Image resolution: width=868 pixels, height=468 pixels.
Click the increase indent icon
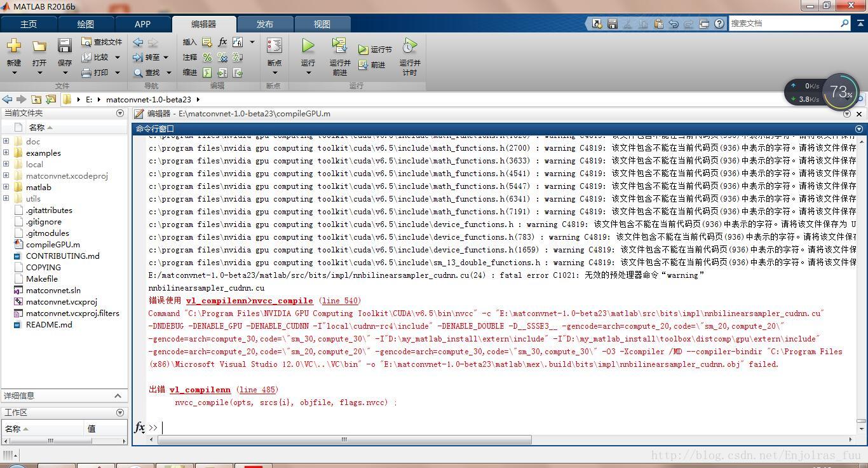pyautogui.click(x=222, y=72)
